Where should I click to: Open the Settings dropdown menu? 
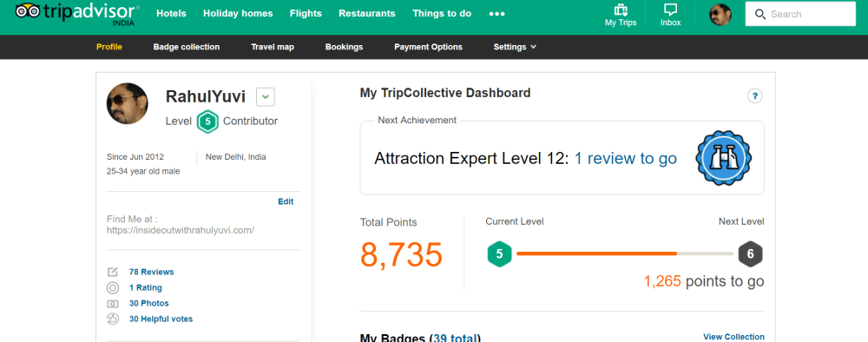[515, 47]
